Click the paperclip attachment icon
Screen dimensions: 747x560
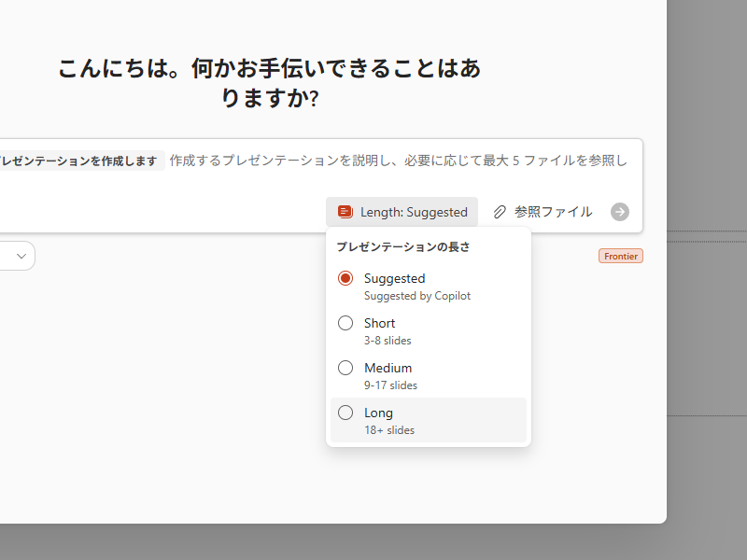501,211
